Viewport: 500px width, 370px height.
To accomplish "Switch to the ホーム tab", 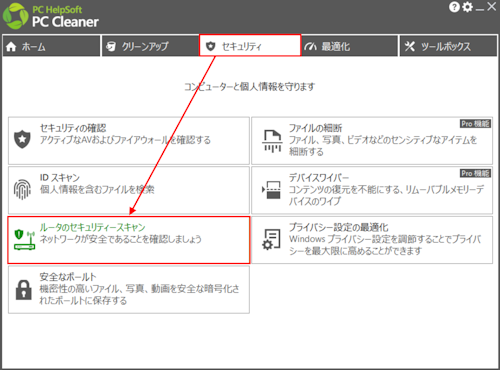I will [x=51, y=46].
